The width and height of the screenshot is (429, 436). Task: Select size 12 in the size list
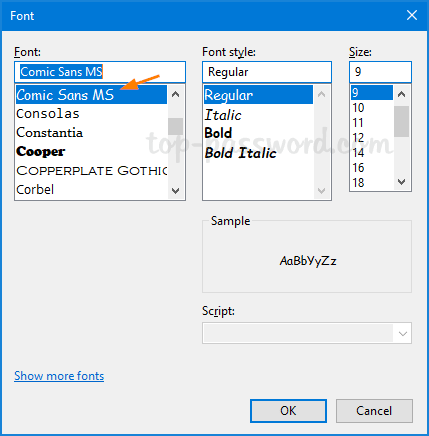tap(372, 138)
